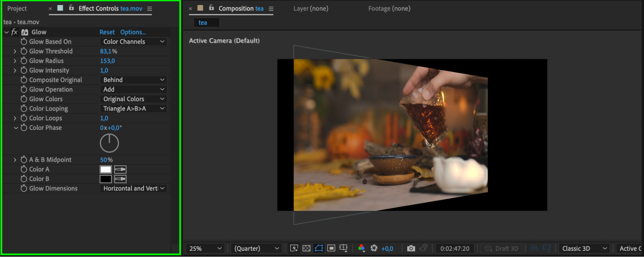Open the Glow Options... link

133,32
